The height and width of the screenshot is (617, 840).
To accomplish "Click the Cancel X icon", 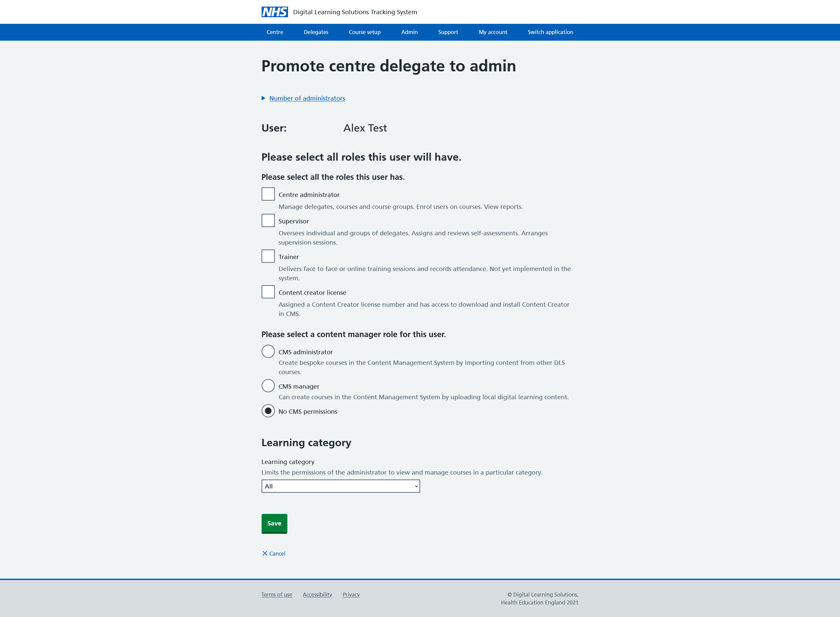I will click(x=265, y=553).
